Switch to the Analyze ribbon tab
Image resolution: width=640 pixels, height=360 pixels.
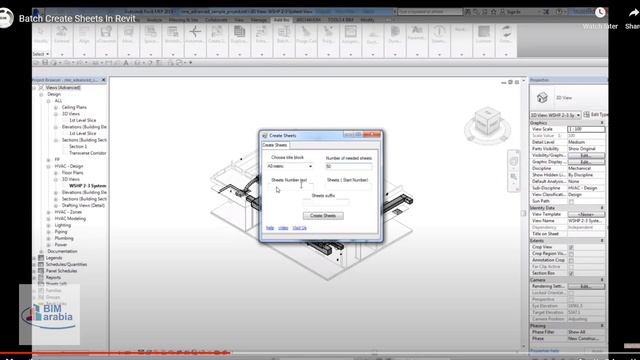coord(154,20)
